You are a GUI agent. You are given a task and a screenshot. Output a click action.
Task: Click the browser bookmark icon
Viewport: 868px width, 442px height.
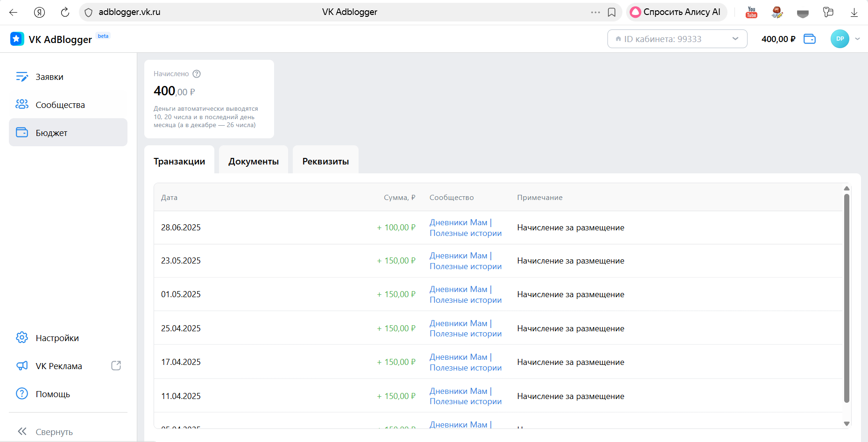point(612,12)
